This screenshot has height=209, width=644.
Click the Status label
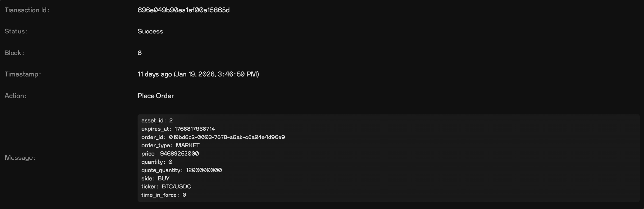(x=16, y=31)
